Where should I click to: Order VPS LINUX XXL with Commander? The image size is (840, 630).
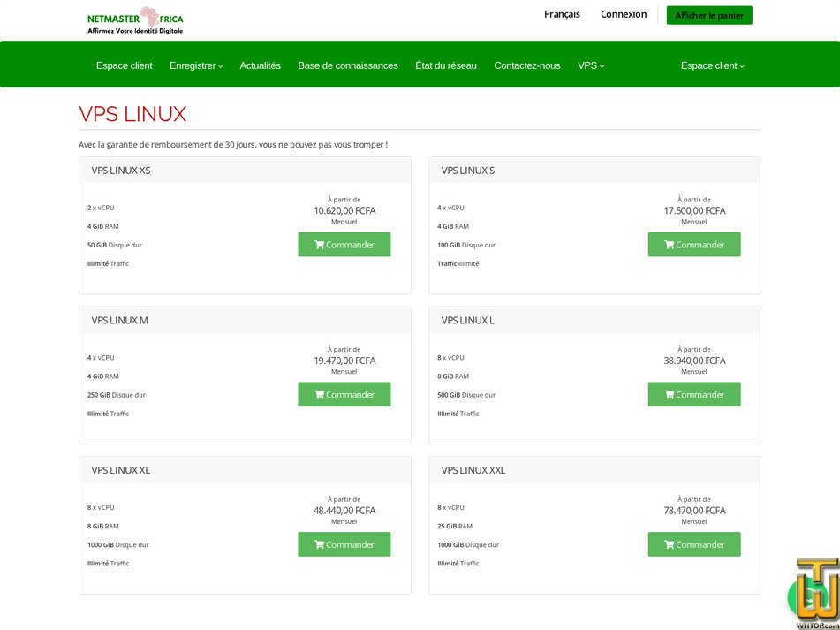tap(694, 545)
